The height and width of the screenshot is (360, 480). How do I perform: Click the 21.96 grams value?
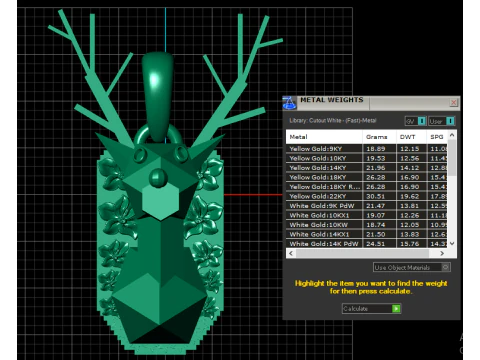coord(376,168)
